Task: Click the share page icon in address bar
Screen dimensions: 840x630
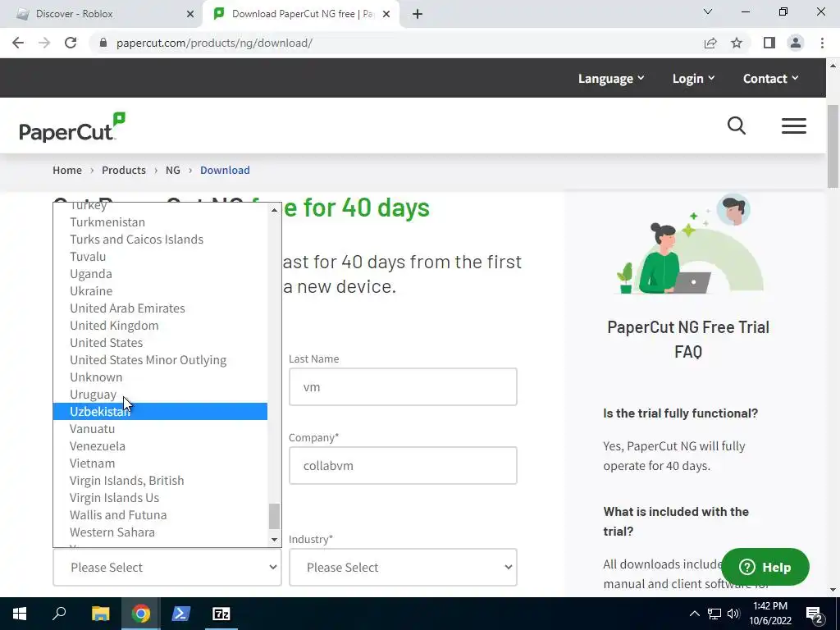Action: (710, 43)
